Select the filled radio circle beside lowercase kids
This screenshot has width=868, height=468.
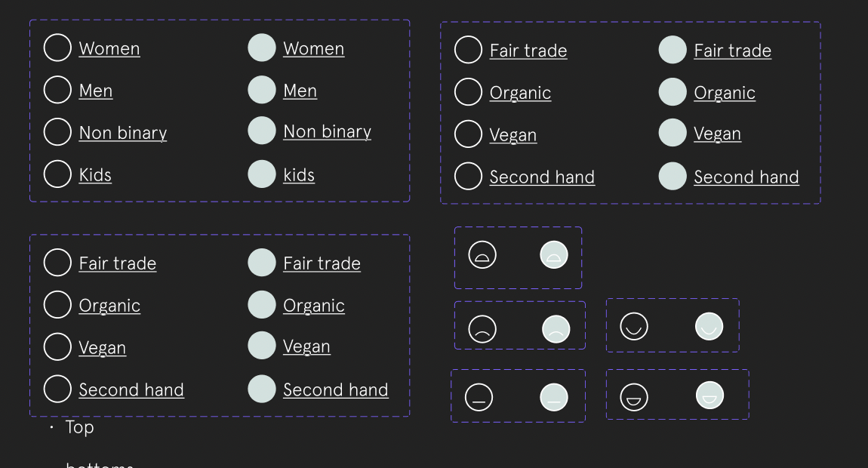click(x=262, y=174)
